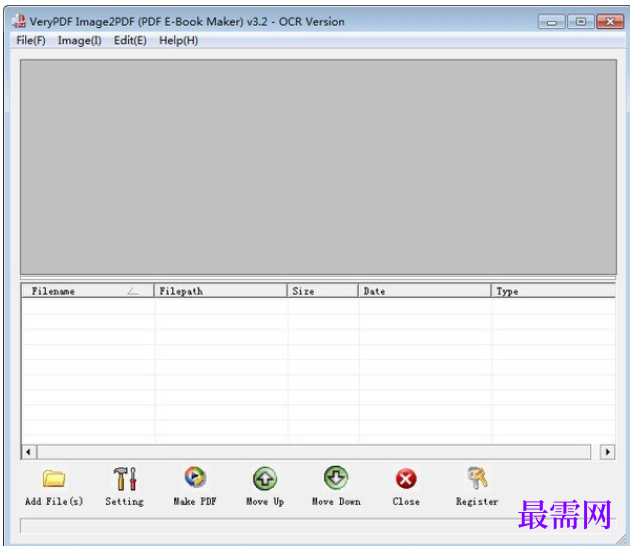This screenshot has height=546, width=630.
Task: Close the window with red X button
Action: [610, 22]
